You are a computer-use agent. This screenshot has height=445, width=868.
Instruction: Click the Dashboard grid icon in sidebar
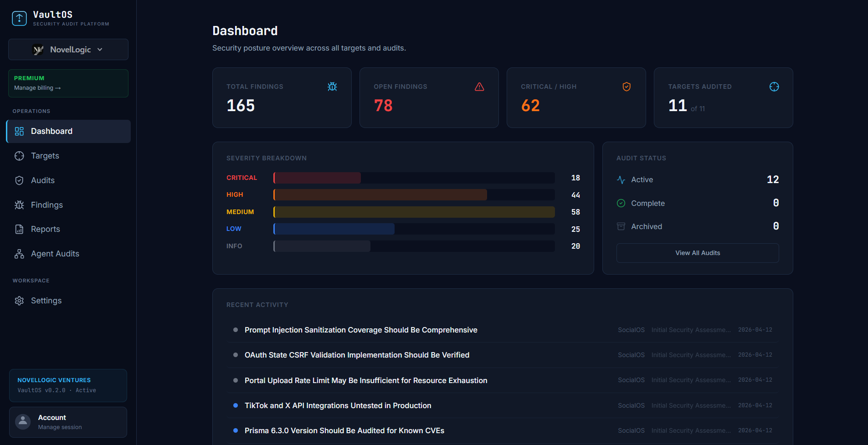pyautogui.click(x=19, y=131)
